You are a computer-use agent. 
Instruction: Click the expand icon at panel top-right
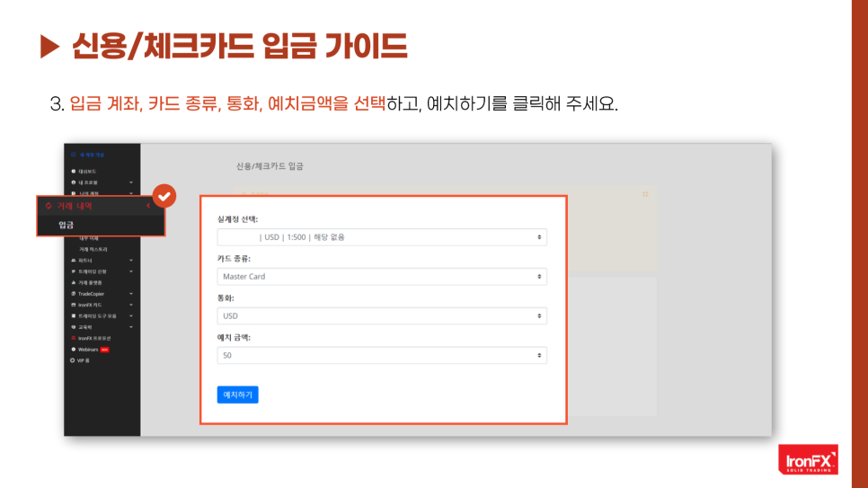click(645, 194)
